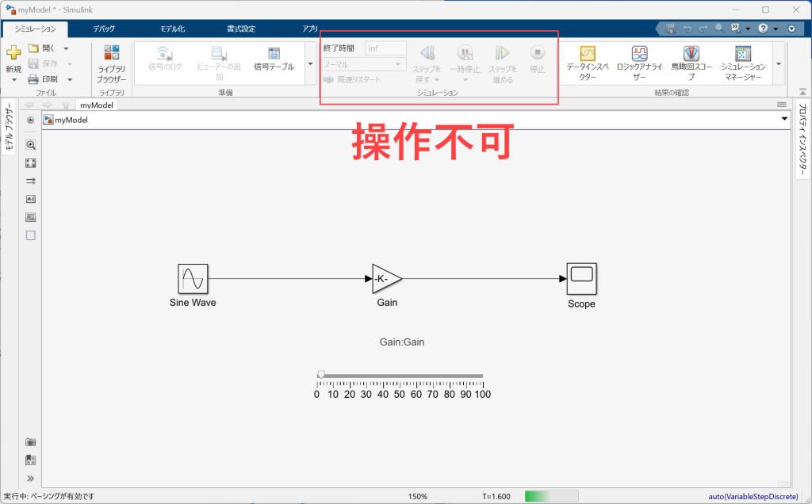Click fit-to-view icon in left palette
This screenshot has height=504, width=812.
click(x=31, y=163)
